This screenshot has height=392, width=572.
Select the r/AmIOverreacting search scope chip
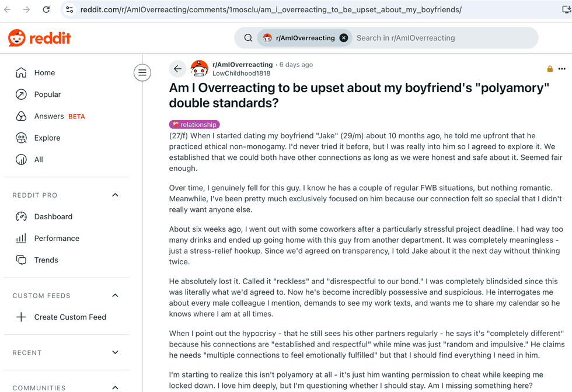(305, 38)
